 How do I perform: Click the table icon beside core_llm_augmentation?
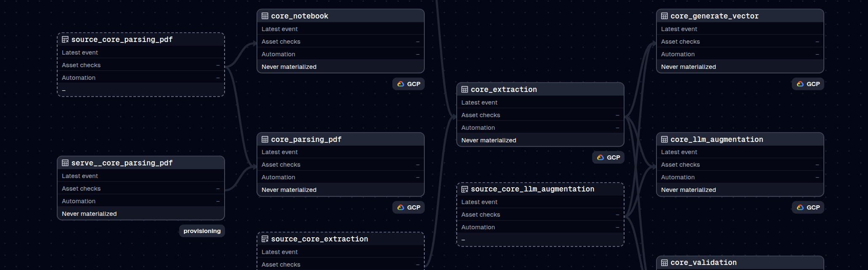(x=664, y=139)
